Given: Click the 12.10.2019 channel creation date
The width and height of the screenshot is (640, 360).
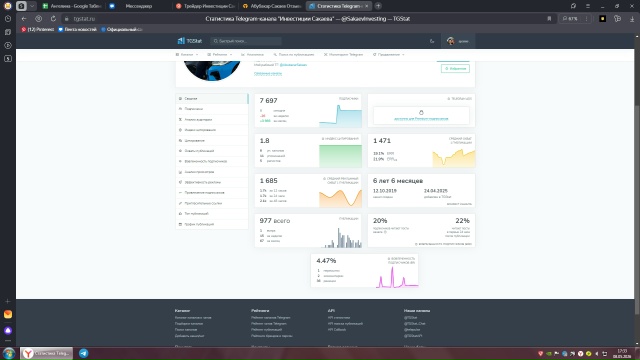Looking at the screenshot, I should tap(384, 191).
